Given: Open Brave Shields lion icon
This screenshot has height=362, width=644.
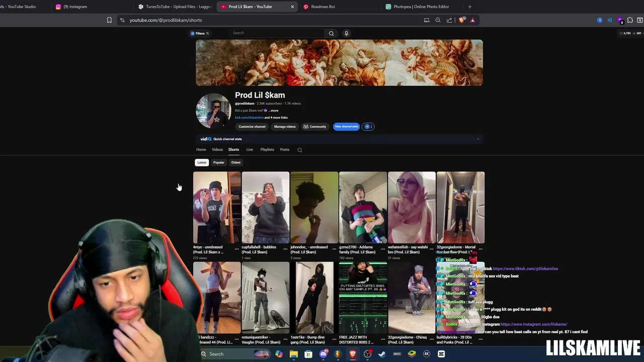Looking at the screenshot, I should (x=462, y=20).
